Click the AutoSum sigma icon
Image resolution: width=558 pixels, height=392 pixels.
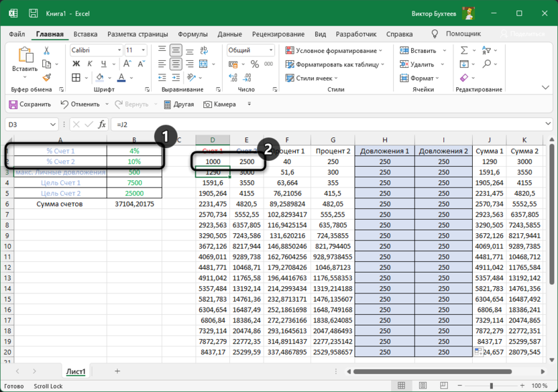point(463,50)
